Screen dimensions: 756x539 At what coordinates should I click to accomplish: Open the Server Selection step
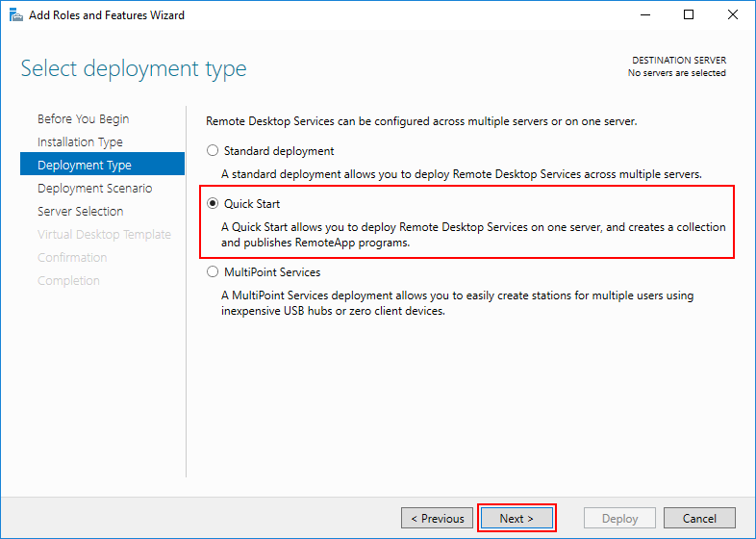coord(80,212)
